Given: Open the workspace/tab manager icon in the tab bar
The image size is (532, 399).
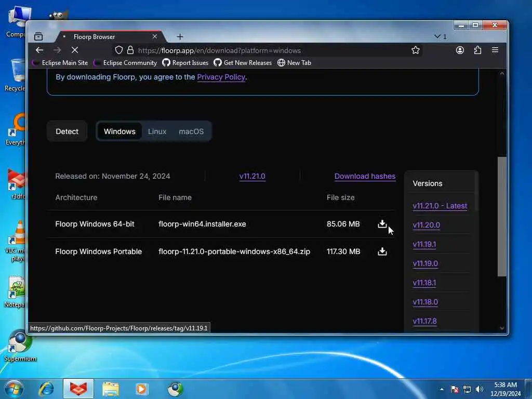Looking at the screenshot, I should point(38,36).
